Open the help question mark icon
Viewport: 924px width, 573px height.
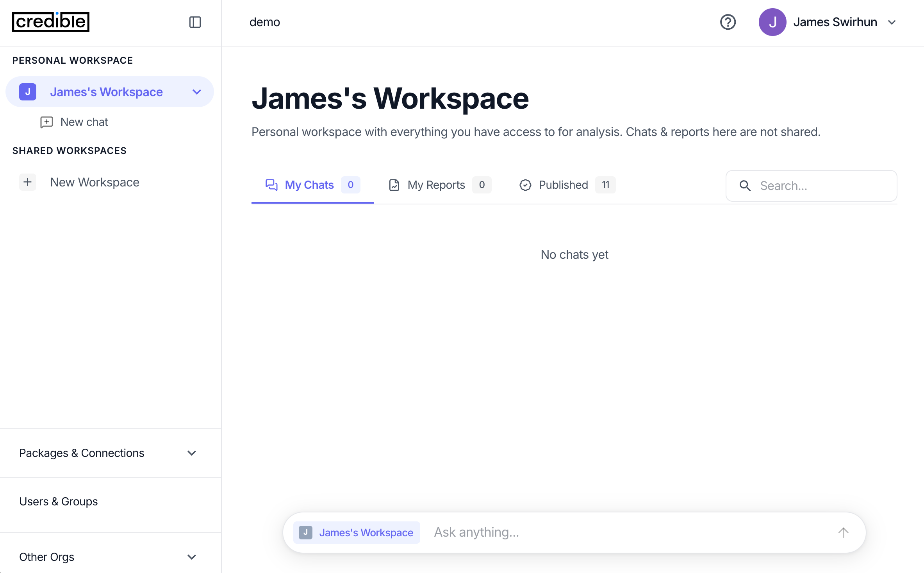(x=728, y=22)
